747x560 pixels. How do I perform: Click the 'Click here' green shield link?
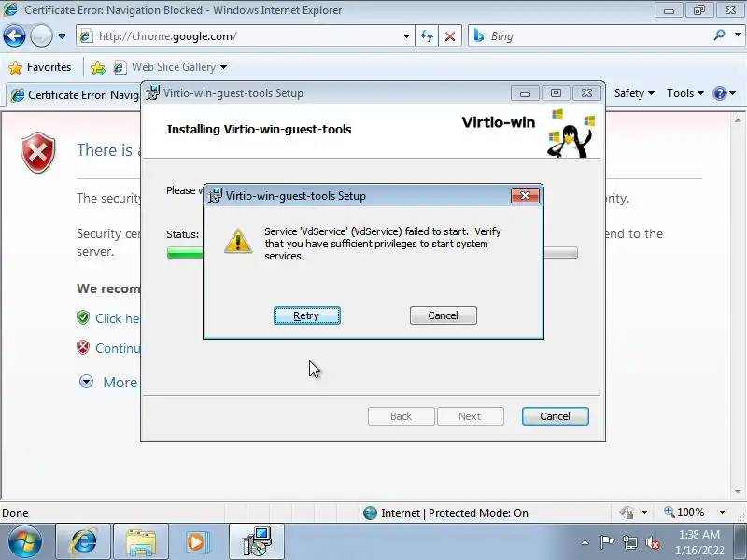pyautogui.click(x=118, y=318)
